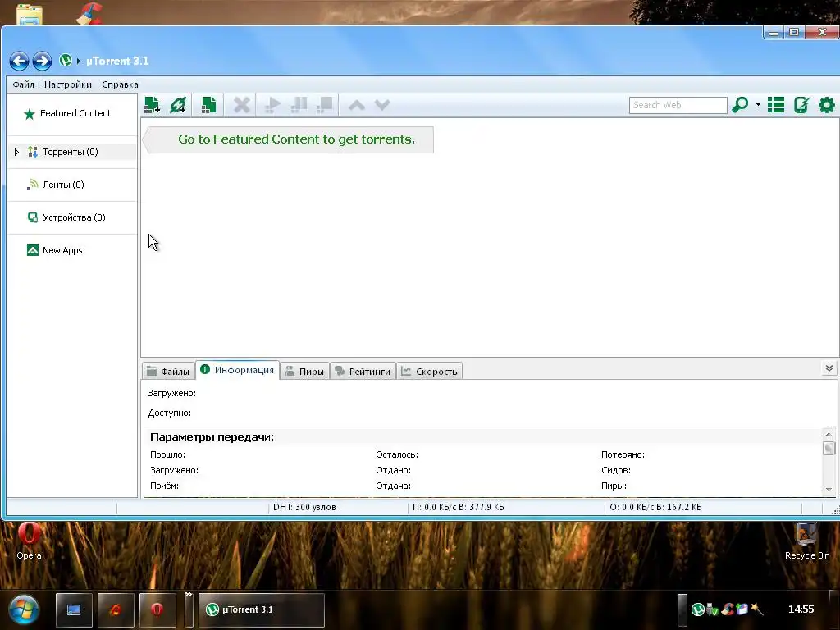Click the µTorrent logo in title bar
The height and width of the screenshot is (630, 840).
[x=66, y=61]
